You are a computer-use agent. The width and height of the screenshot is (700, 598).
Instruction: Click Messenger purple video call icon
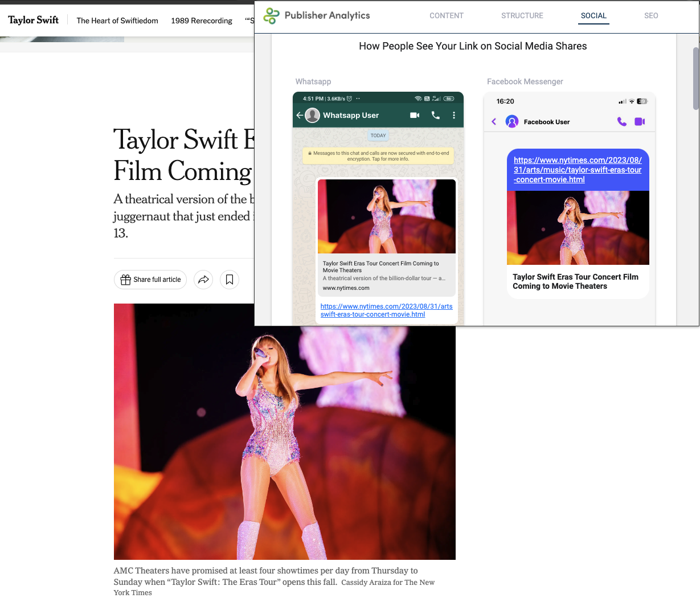point(640,121)
